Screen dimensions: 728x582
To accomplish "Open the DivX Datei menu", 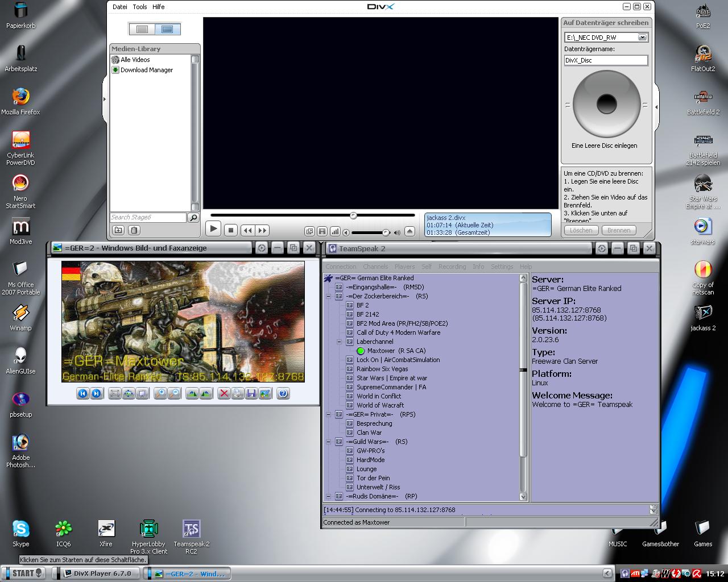I will [x=120, y=7].
